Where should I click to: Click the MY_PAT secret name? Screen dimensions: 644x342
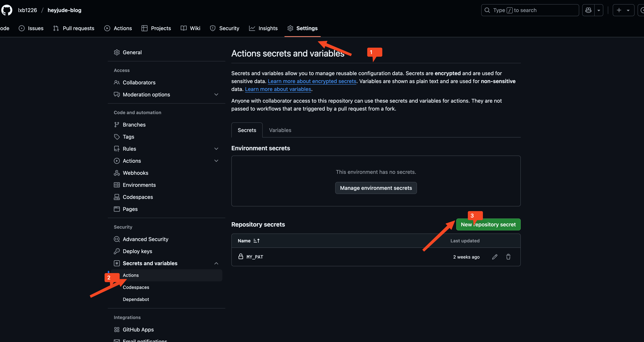tap(255, 257)
